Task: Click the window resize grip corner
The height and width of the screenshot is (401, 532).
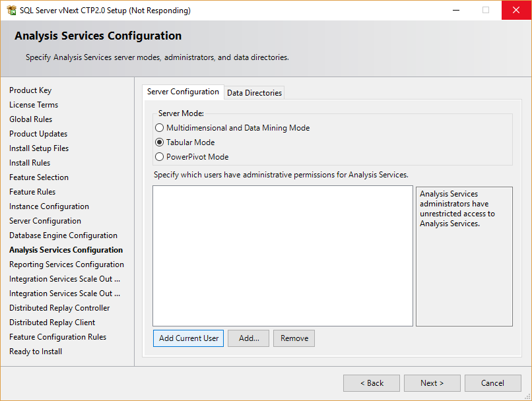Action: (x=527, y=396)
